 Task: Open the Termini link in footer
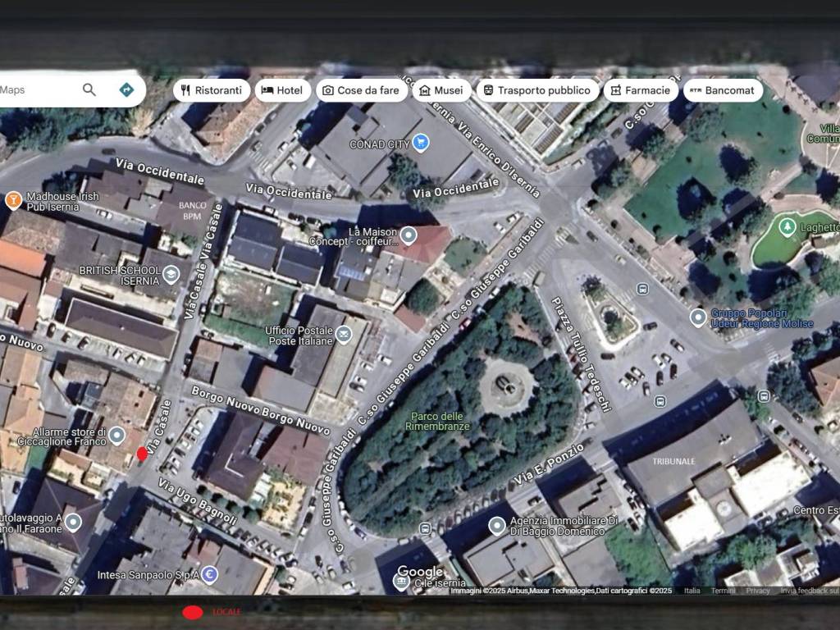(x=723, y=591)
